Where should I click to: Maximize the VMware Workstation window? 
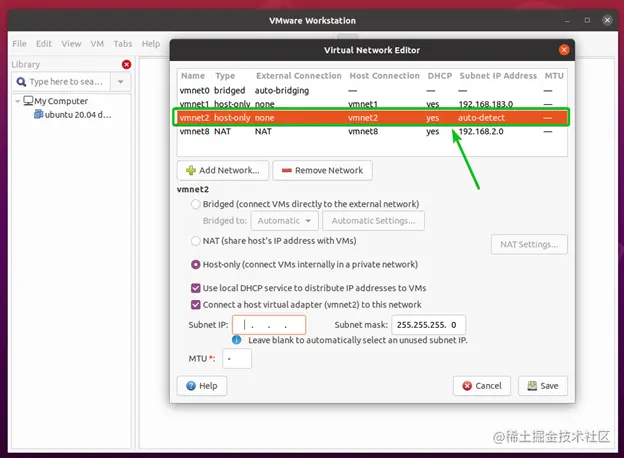pyautogui.click(x=587, y=20)
